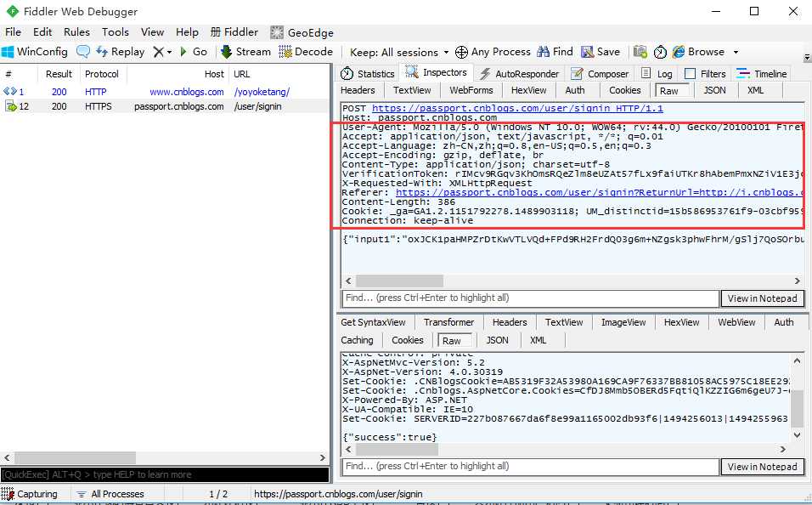This screenshot has height=505, width=812.
Task: Toggle Stream mode
Action: pyautogui.click(x=246, y=52)
